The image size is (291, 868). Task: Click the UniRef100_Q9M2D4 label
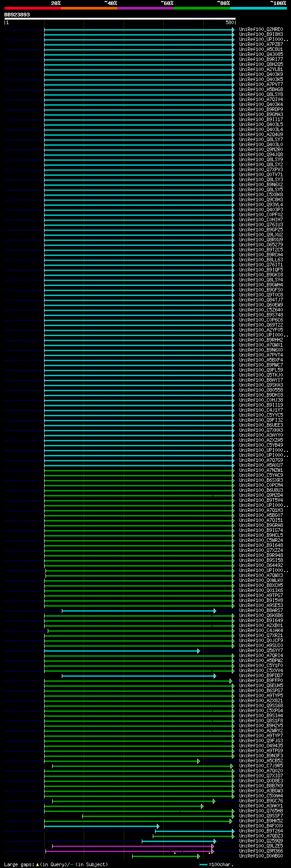tap(261, 495)
